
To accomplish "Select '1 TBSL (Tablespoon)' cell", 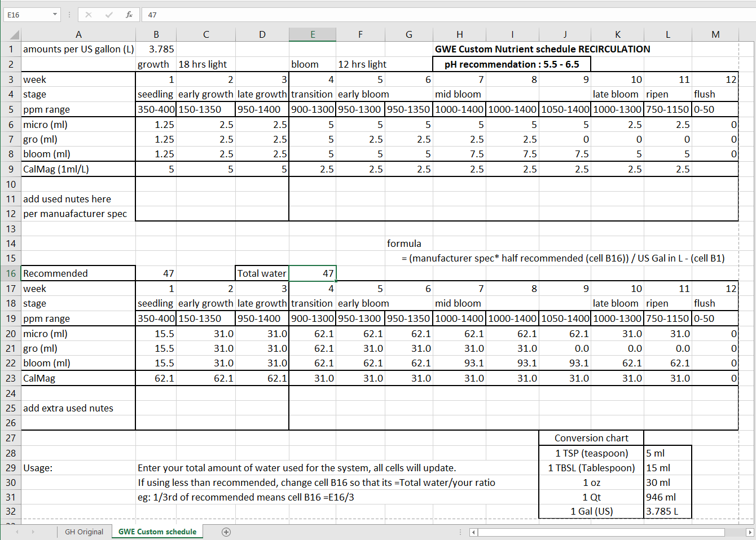I will 591,468.
